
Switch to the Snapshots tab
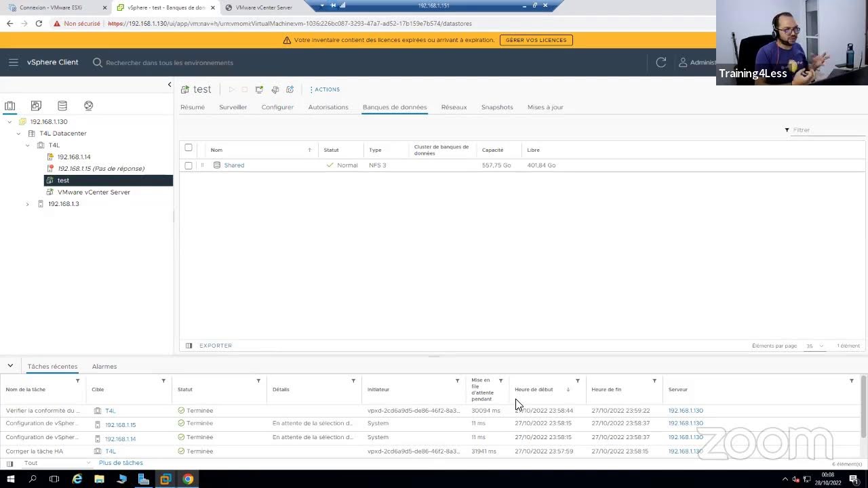coord(497,107)
